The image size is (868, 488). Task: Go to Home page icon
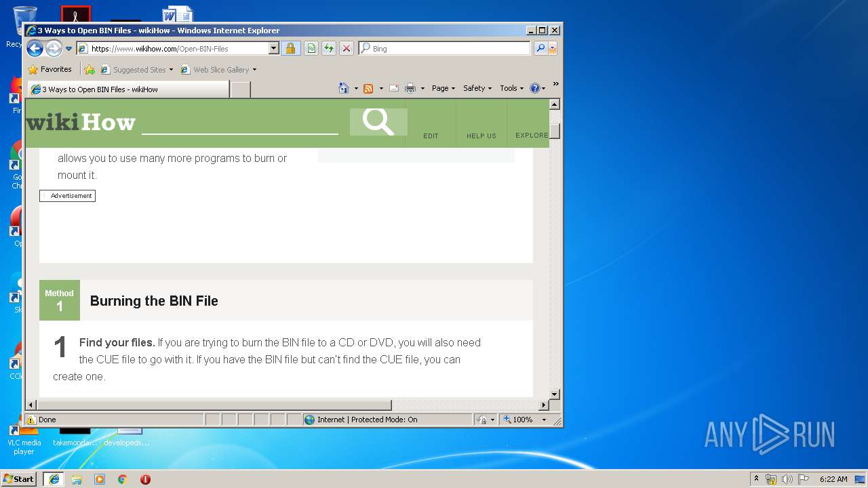pos(344,88)
